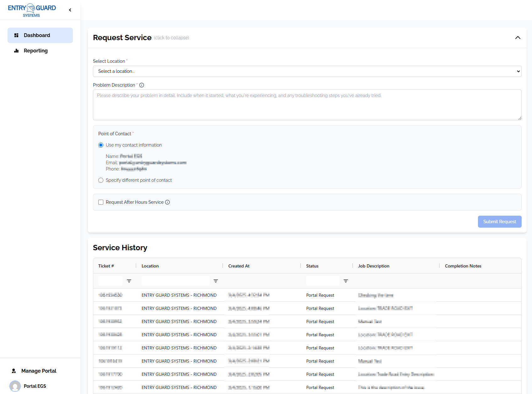Click the Manage Portal person icon
Viewport: 532px width, 394px height.
pyautogui.click(x=14, y=371)
